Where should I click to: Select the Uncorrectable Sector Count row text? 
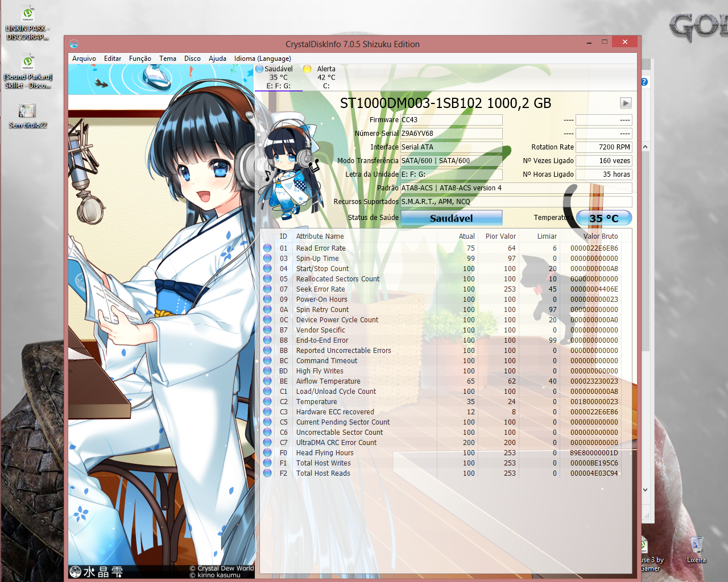tap(340, 433)
